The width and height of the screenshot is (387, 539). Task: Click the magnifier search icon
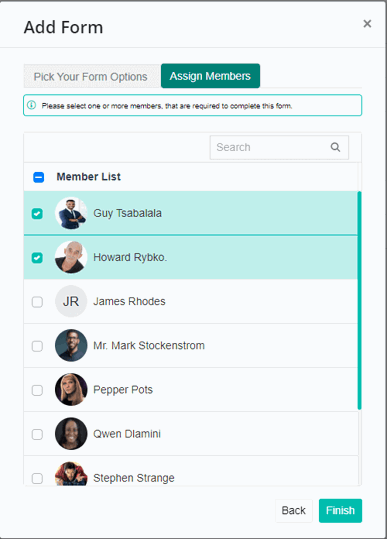(335, 147)
